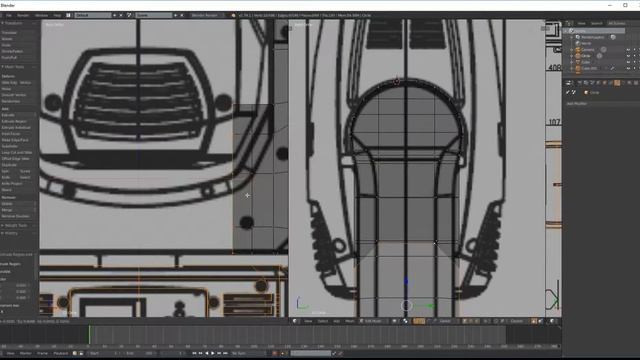
Task: Open the Edit Mode dropdown
Action: coord(372,321)
